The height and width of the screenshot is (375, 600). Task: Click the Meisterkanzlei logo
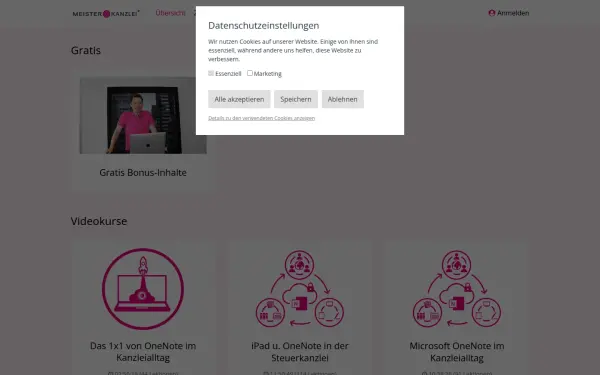106,14
